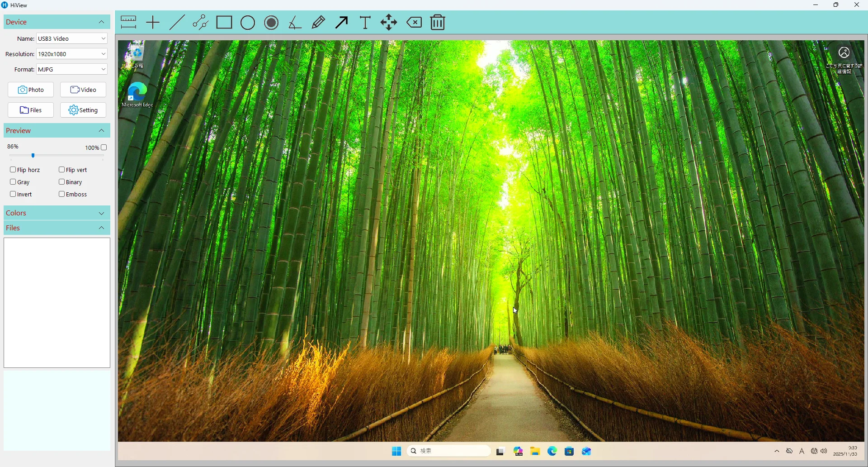Open the Resolution 1920x1080 dropdown

tap(72, 54)
